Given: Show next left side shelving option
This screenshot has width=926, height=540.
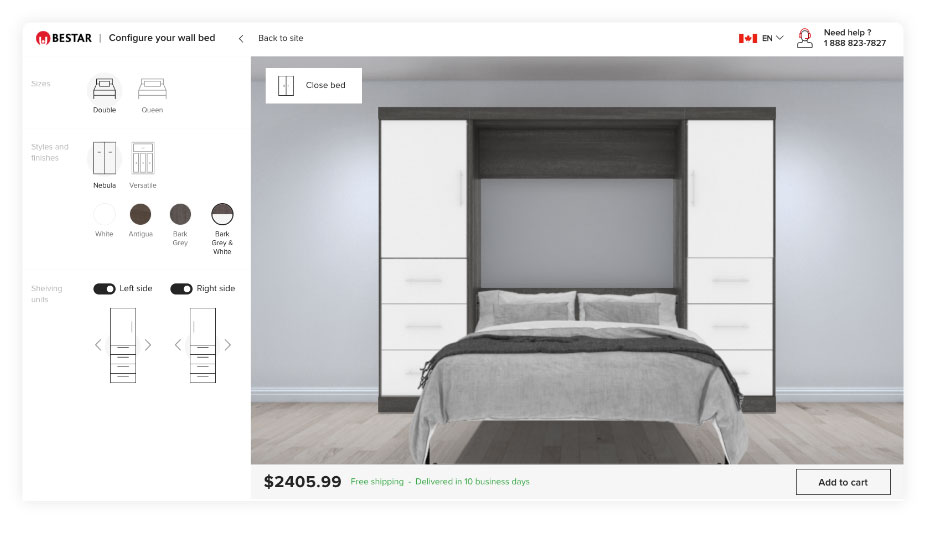Looking at the screenshot, I should pyautogui.click(x=148, y=345).
